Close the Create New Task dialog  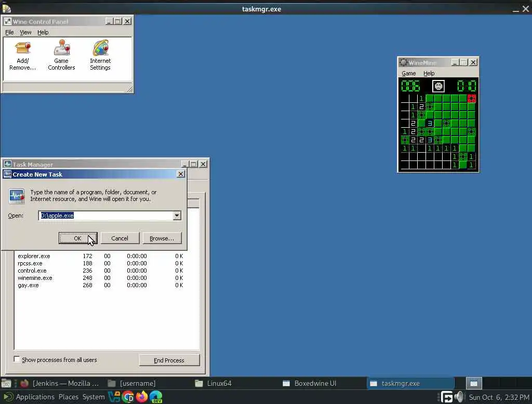[x=181, y=174]
